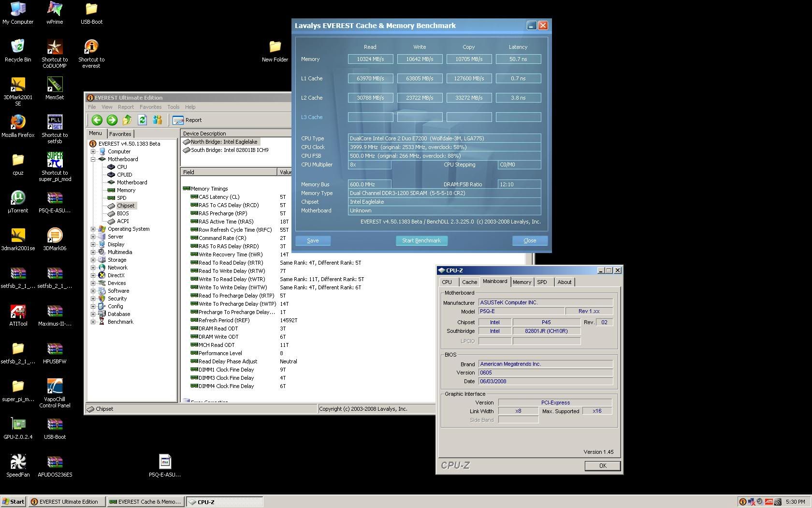Viewport: 812px width, 508px height.
Task: Switch to Favorites tab in EVEREST sidebar
Action: (x=120, y=134)
